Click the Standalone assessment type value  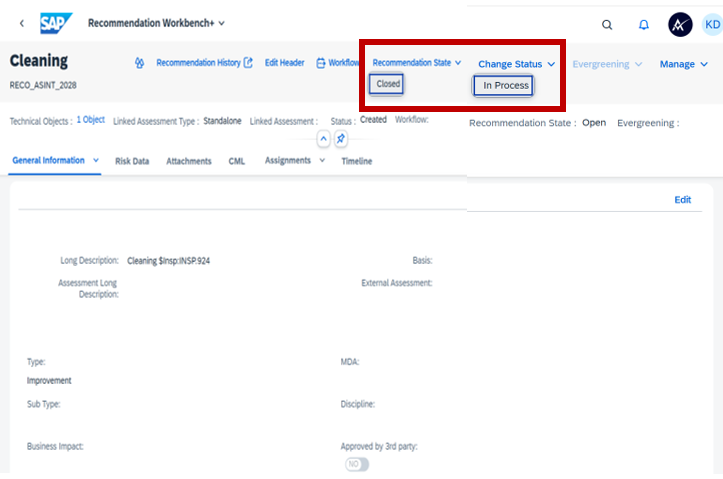coord(222,121)
